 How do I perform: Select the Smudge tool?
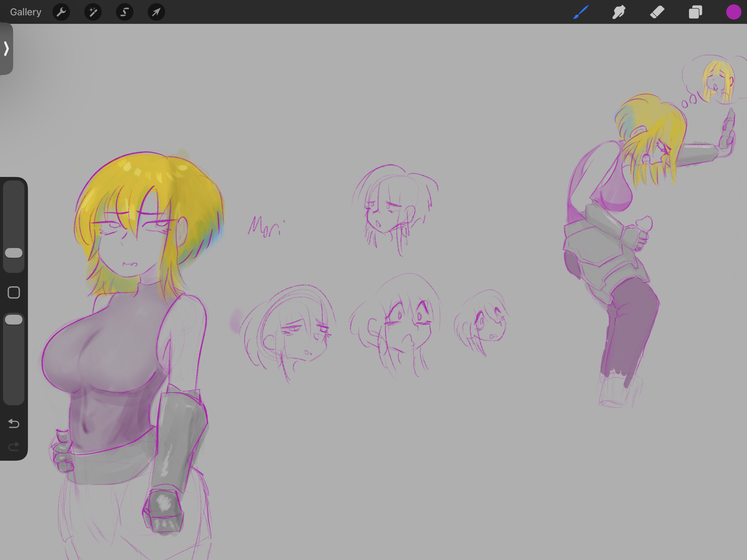(x=619, y=12)
